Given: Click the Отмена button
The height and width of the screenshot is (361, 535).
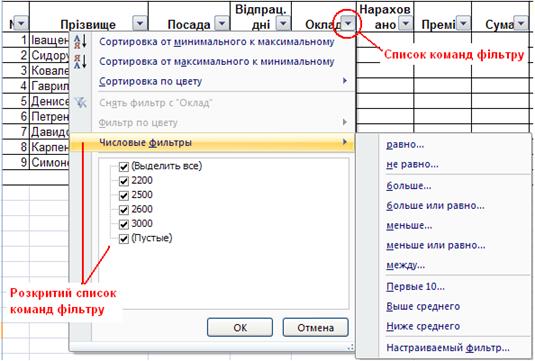Looking at the screenshot, I should click(316, 328).
